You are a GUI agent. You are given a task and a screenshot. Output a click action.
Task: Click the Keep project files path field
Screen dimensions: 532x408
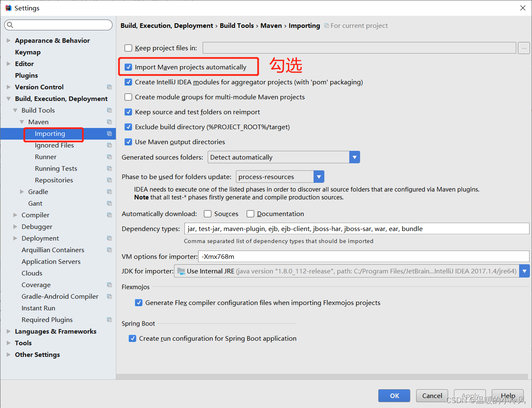coord(359,48)
